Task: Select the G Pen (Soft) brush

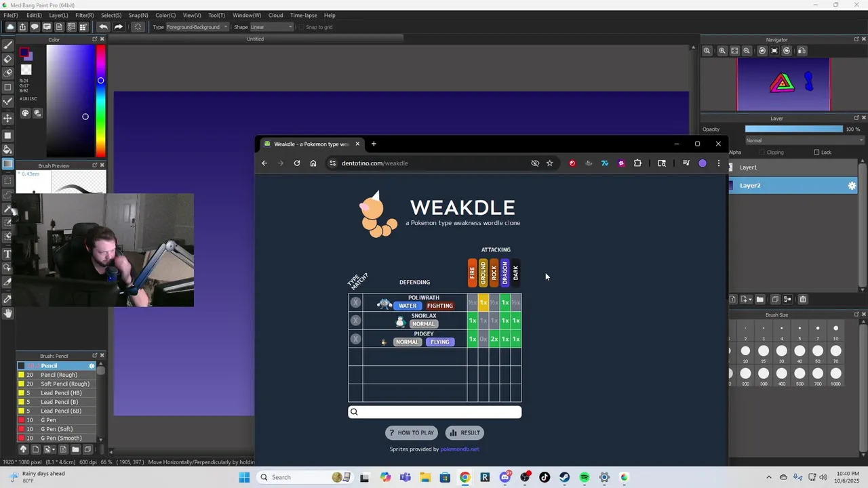Action: pos(57,429)
